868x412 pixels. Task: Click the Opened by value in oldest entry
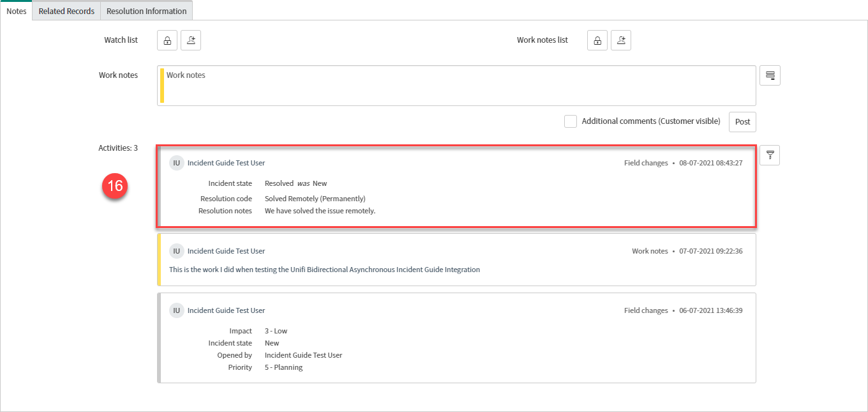pos(303,355)
